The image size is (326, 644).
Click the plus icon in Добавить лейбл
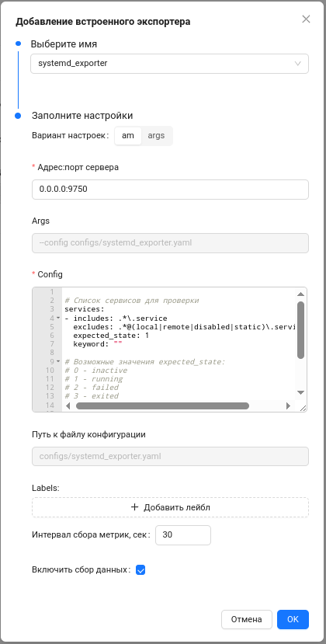click(134, 507)
